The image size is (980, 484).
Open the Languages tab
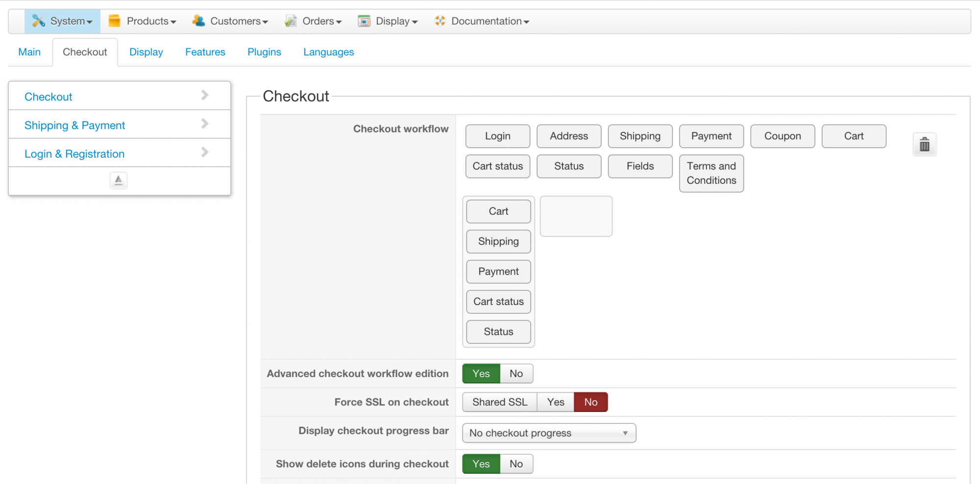(x=328, y=52)
